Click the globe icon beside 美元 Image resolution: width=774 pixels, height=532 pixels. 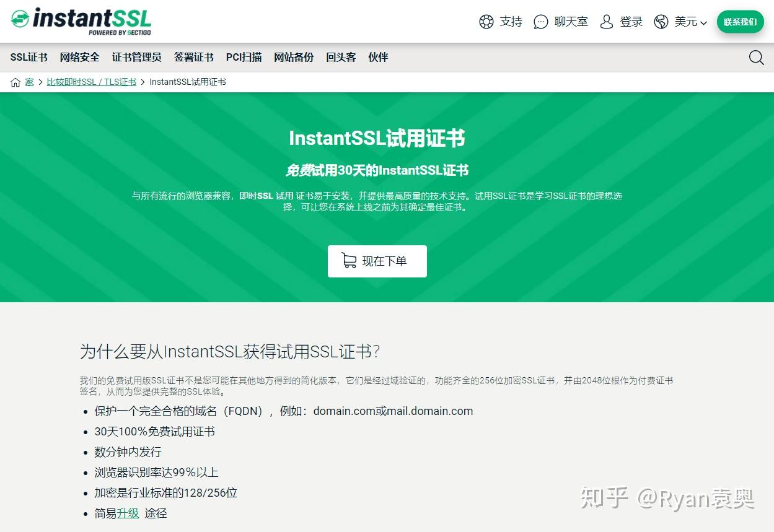(x=662, y=22)
